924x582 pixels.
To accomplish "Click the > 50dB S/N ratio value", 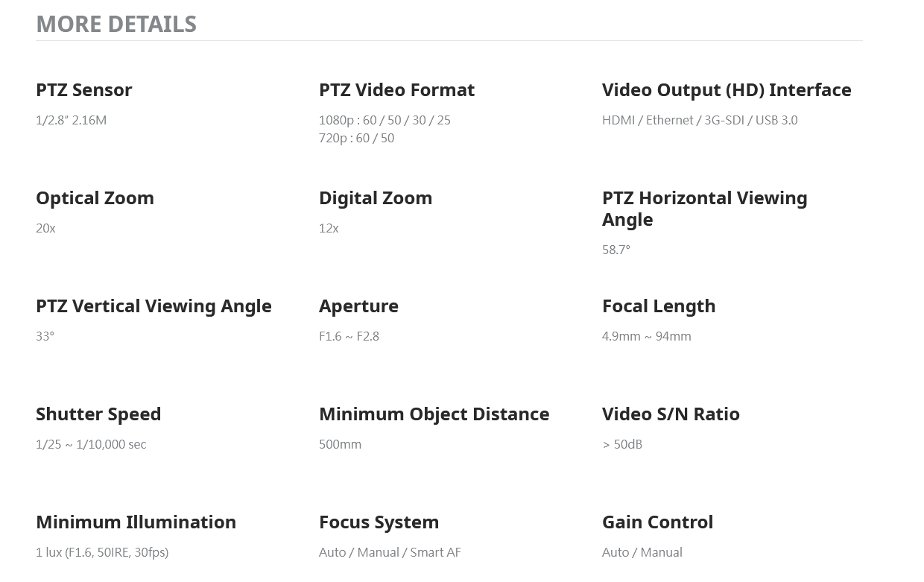I will pos(622,444).
